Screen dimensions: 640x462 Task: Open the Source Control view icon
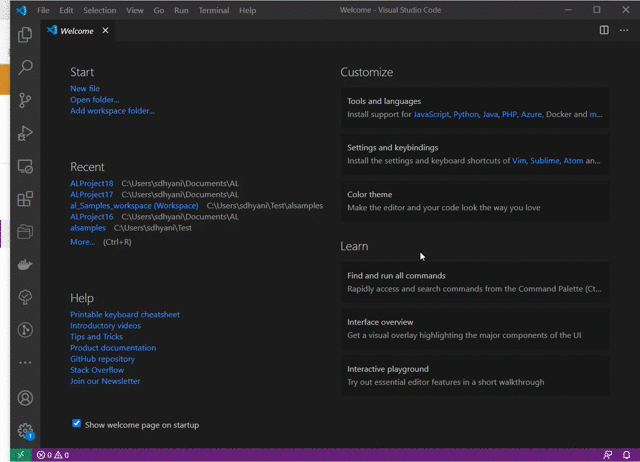(x=25, y=100)
